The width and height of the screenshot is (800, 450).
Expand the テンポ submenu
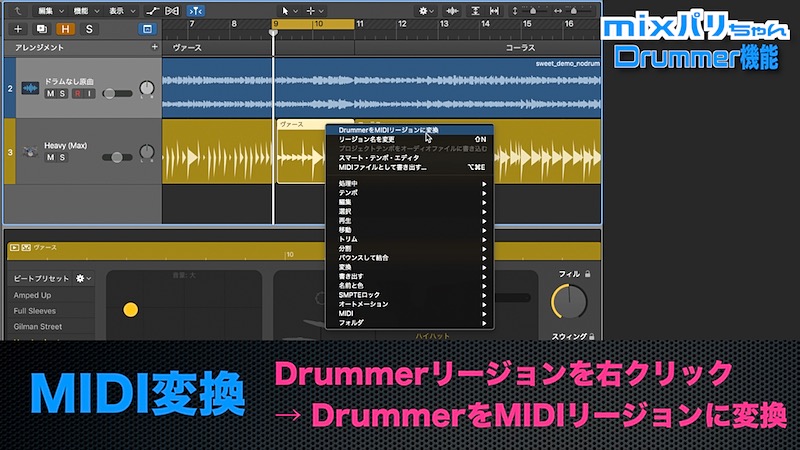pos(409,193)
